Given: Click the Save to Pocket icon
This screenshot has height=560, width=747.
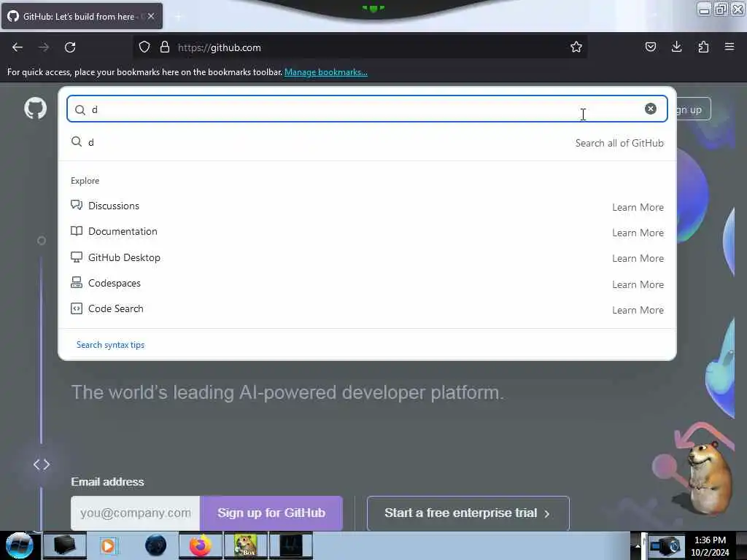Looking at the screenshot, I should tap(650, 47).
